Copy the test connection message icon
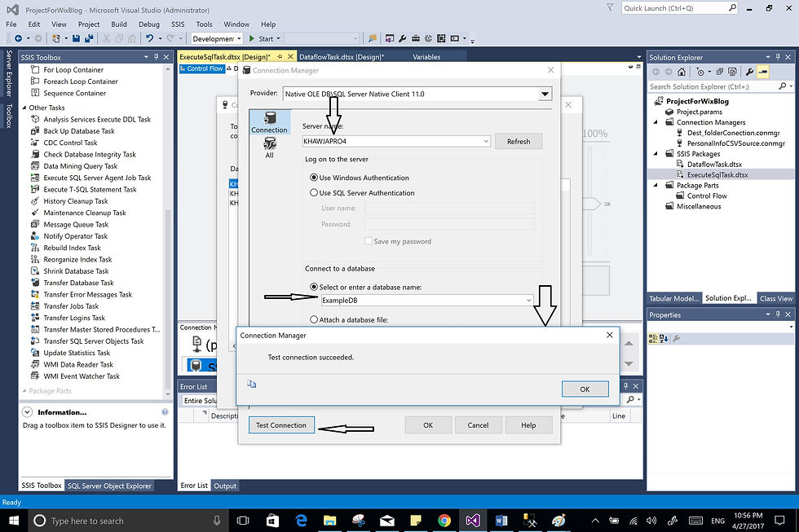Viewport: 799px width, 532px height. coord(252,384)
